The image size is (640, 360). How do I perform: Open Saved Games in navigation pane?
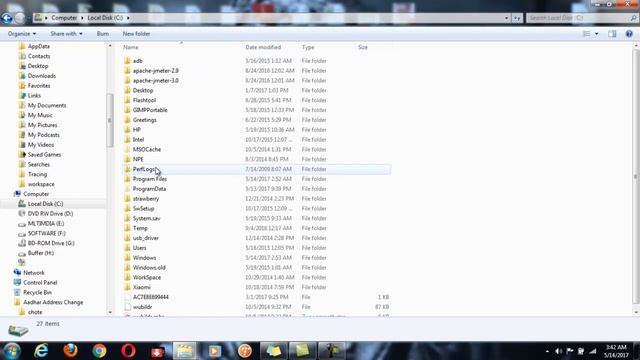tap(44, 155)
